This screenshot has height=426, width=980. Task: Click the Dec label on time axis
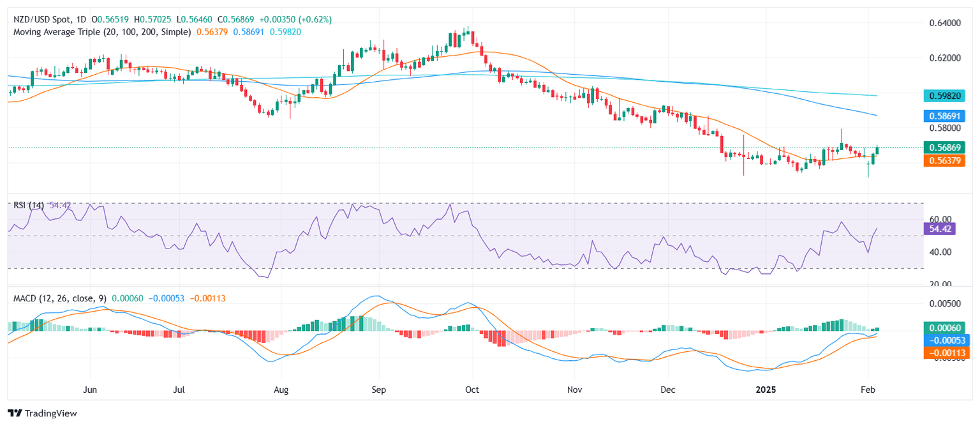coord(668,389)
